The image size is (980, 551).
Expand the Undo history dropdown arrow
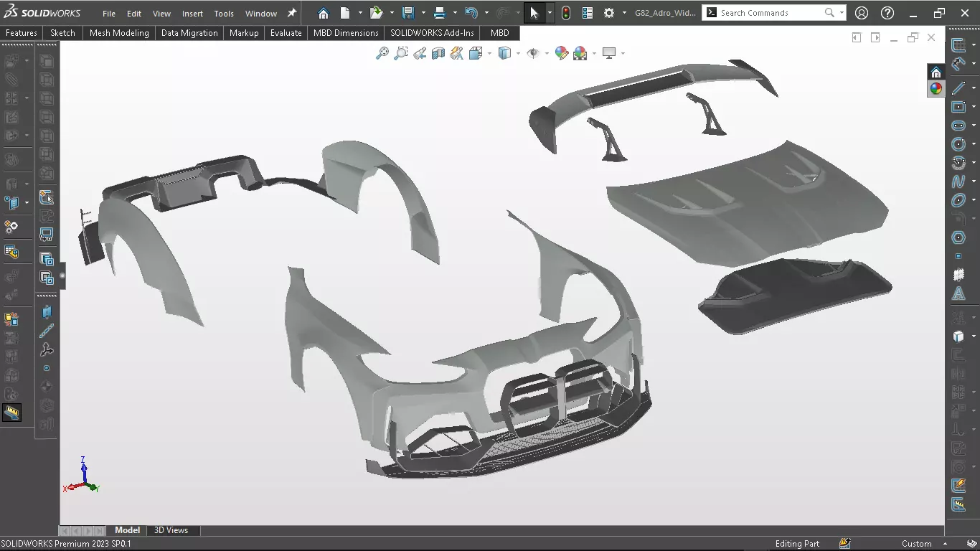[x=486, y=13]
